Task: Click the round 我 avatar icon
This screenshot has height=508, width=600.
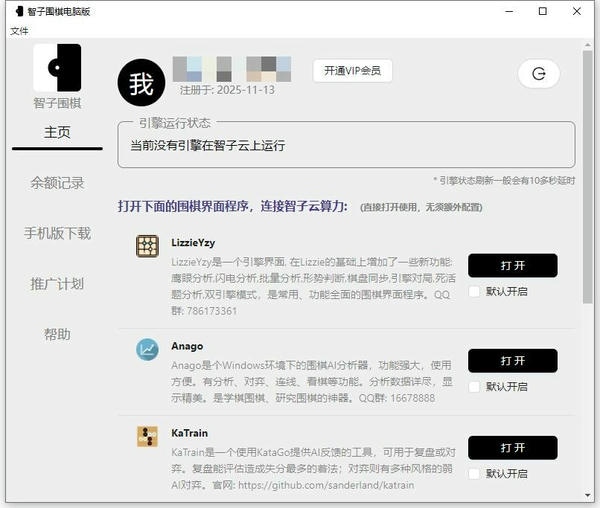Action: 141,83
